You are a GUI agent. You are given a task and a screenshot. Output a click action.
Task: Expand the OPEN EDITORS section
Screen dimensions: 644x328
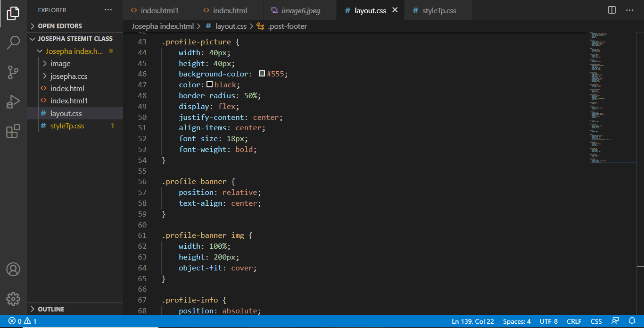[59, 26]
